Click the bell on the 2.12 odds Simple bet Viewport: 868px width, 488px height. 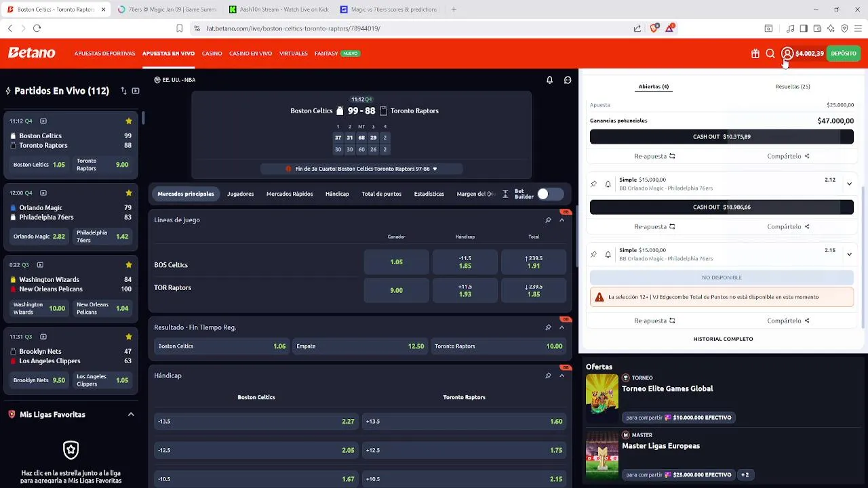pos(608,184)
